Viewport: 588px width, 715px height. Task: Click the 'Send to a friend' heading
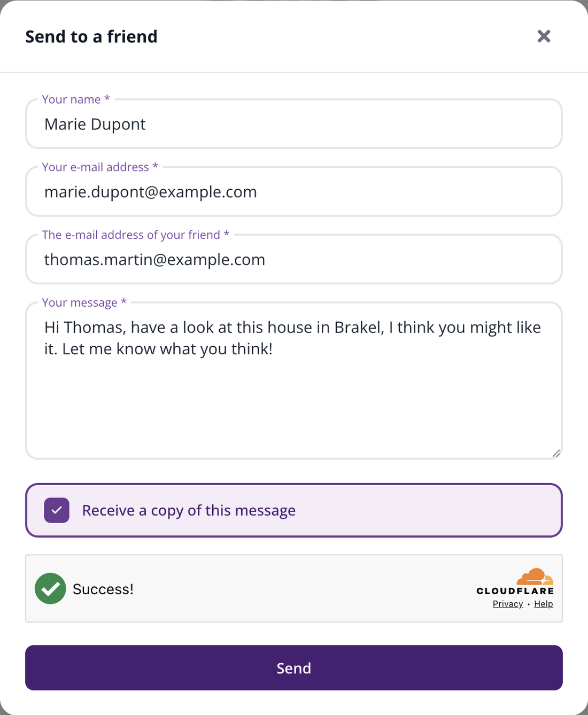pyautogui.click(x=91, y=36)
